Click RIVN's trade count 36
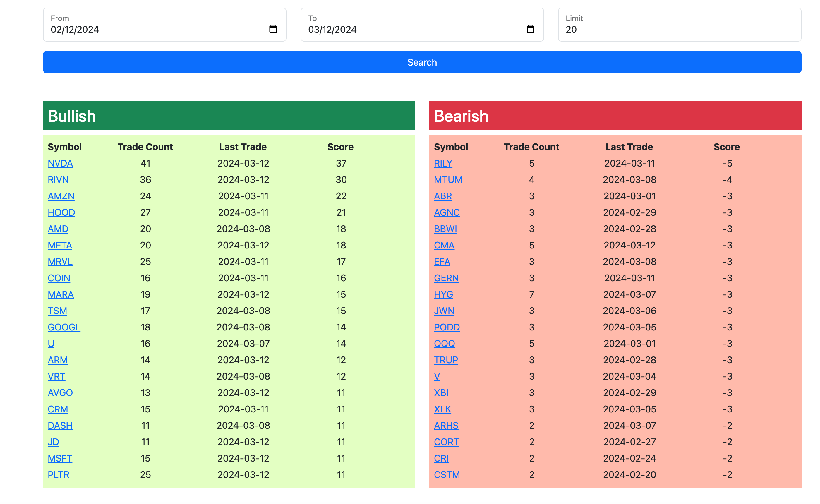Image resolution: width=820 pixels, height=504 pixels. tap(145, 180)
